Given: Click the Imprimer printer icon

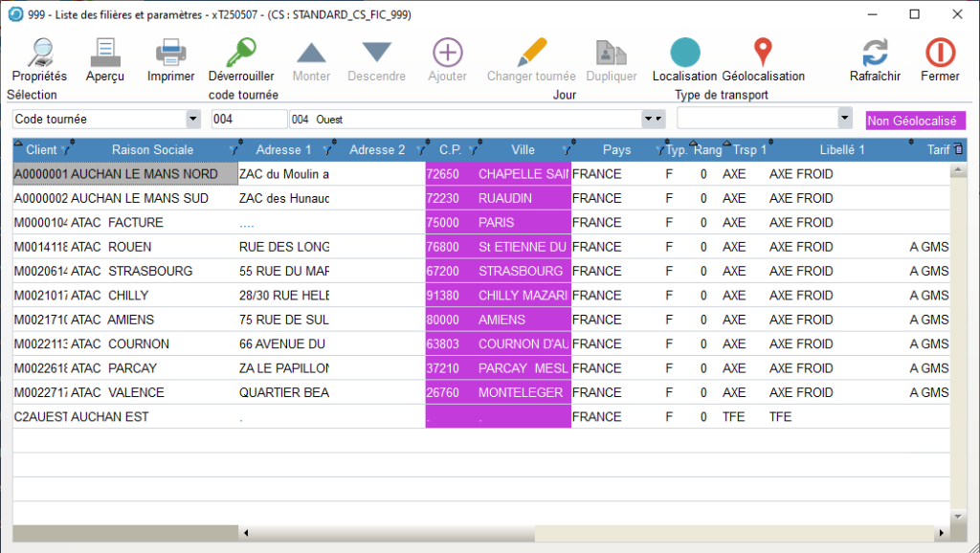Looking at the screenshot, I should (170, 53).
